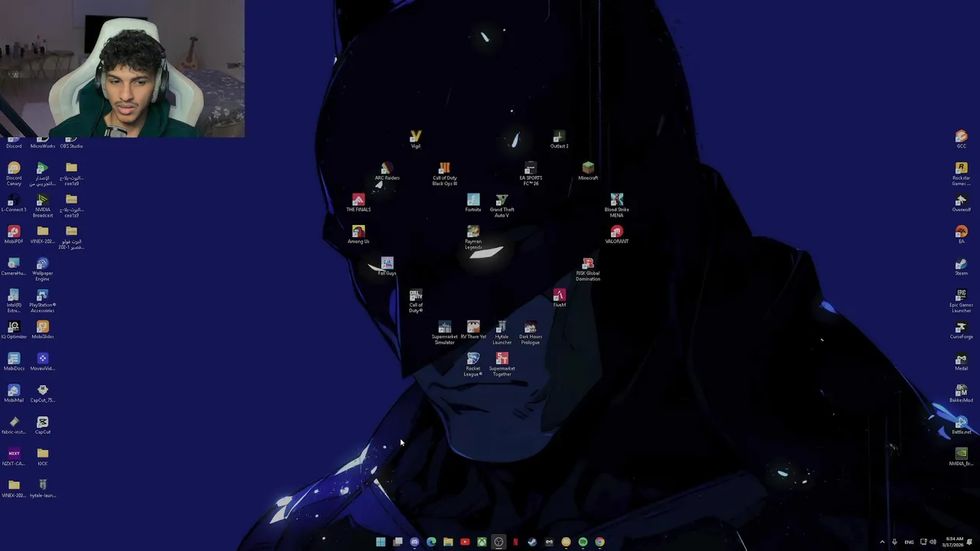The image size is (980, 551).
Task: Launch the Battle.net shortcut
Action: (x=961, y=425)
